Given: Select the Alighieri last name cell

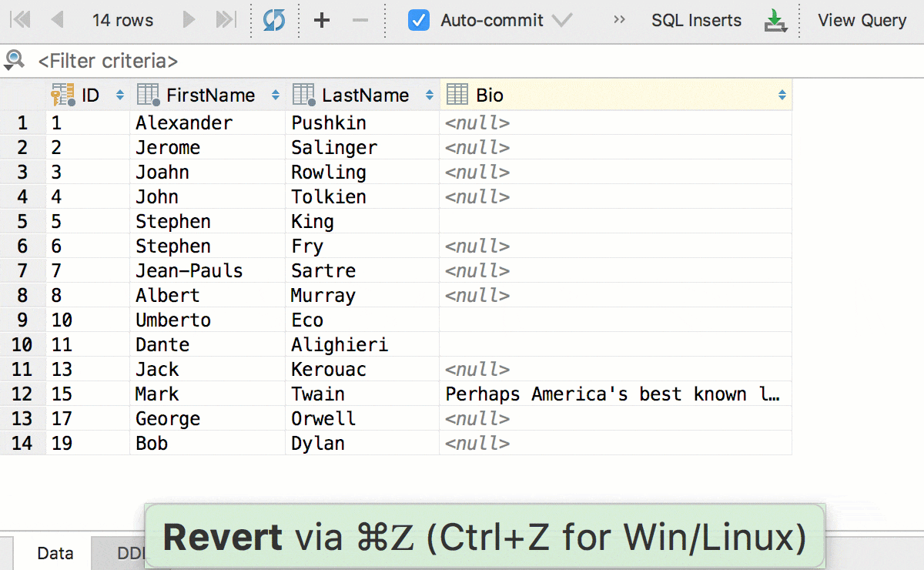Looking at the screenshot, I should (x=363, y=345).
